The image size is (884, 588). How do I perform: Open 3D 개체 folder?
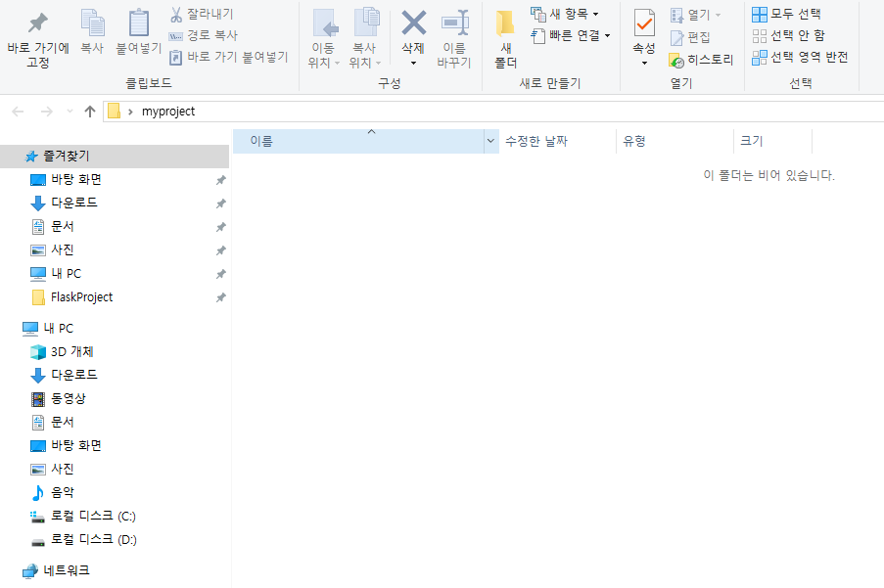115,352
